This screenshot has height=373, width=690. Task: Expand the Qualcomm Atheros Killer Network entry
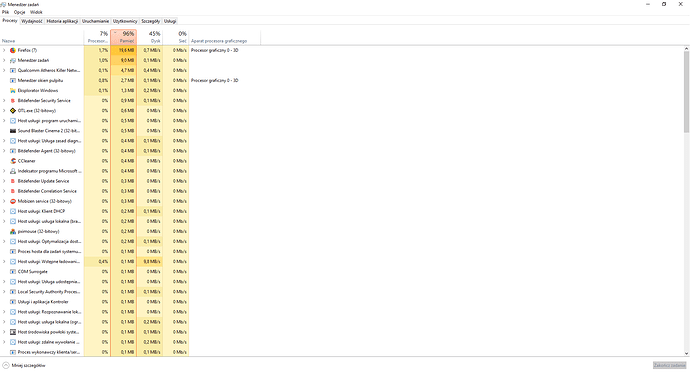point(4,70)
